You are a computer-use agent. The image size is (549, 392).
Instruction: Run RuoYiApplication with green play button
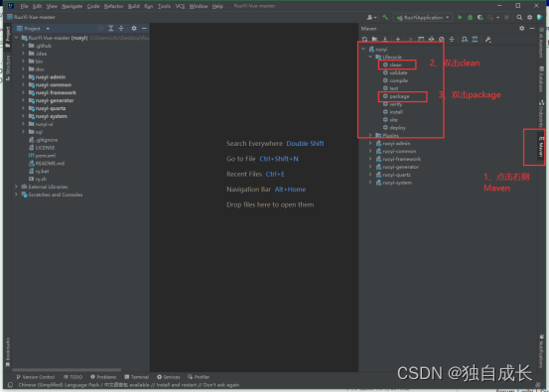pos(460,17)
